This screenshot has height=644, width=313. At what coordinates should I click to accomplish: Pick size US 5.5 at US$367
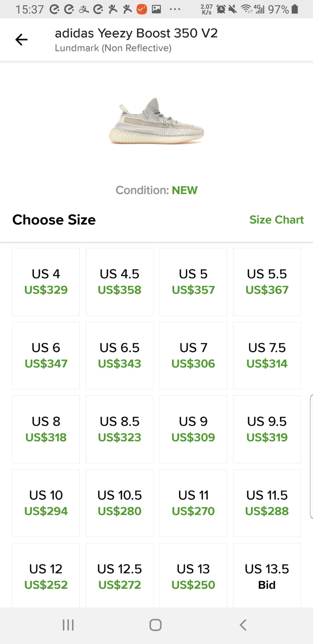click(267, 282)
